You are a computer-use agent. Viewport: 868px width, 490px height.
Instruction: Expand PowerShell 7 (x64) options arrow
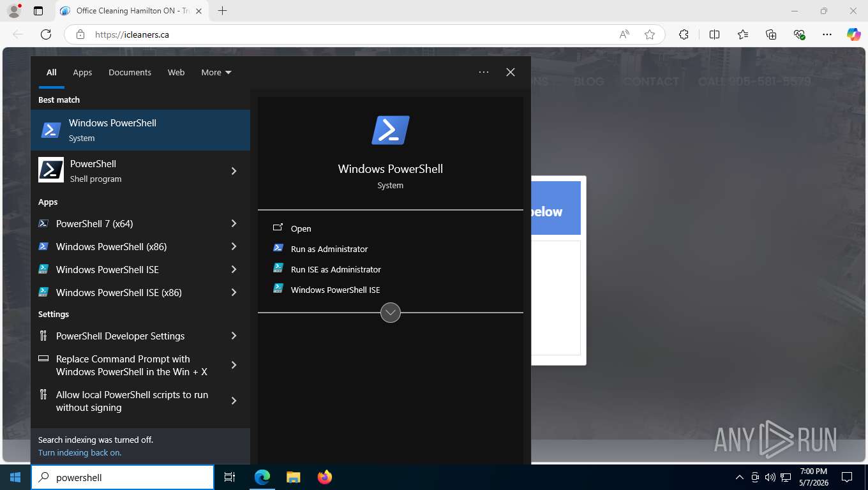coord(234,223)
